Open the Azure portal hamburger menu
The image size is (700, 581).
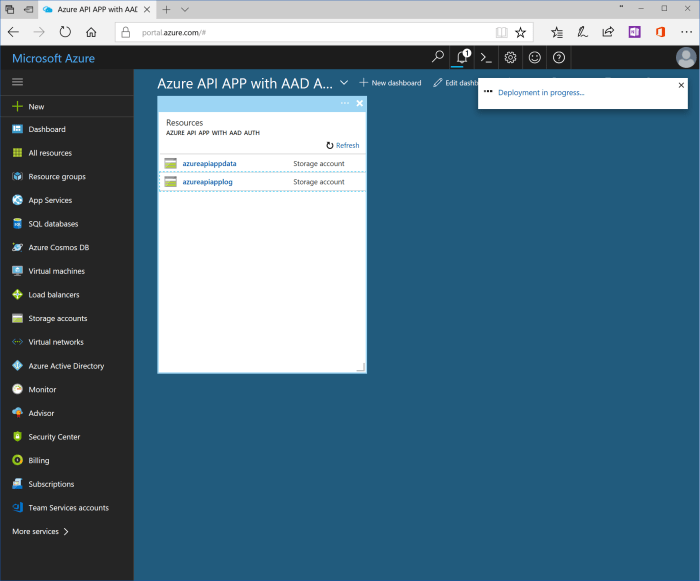17,82
